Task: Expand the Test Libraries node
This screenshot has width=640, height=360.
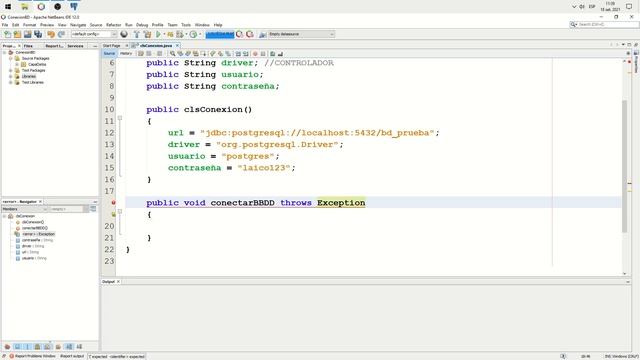Action: pyautogui.click(x=11, y=82)
